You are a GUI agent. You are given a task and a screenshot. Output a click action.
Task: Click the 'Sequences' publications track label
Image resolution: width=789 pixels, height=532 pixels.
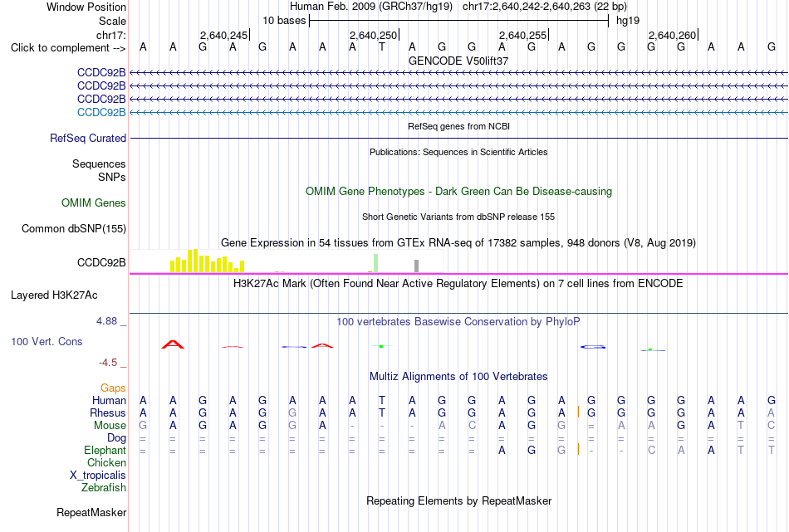tap(99, 164)
